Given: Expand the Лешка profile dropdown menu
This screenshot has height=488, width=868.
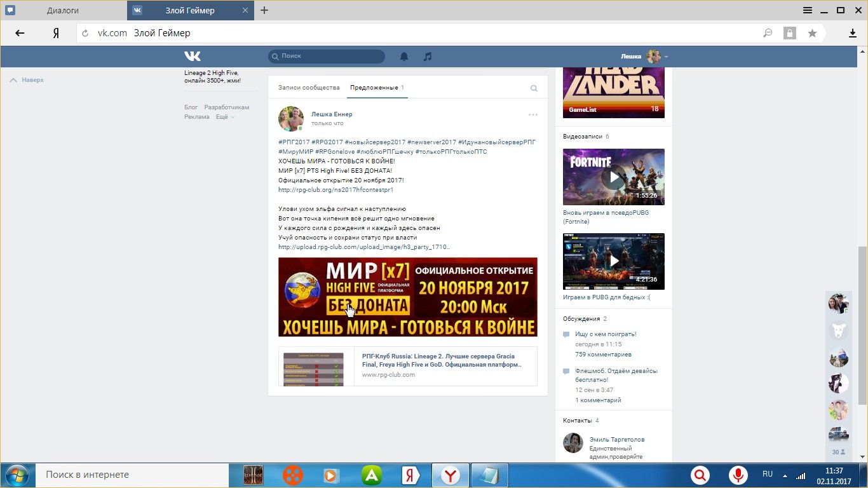Looking at the screenshot, I should pos(644,57).
